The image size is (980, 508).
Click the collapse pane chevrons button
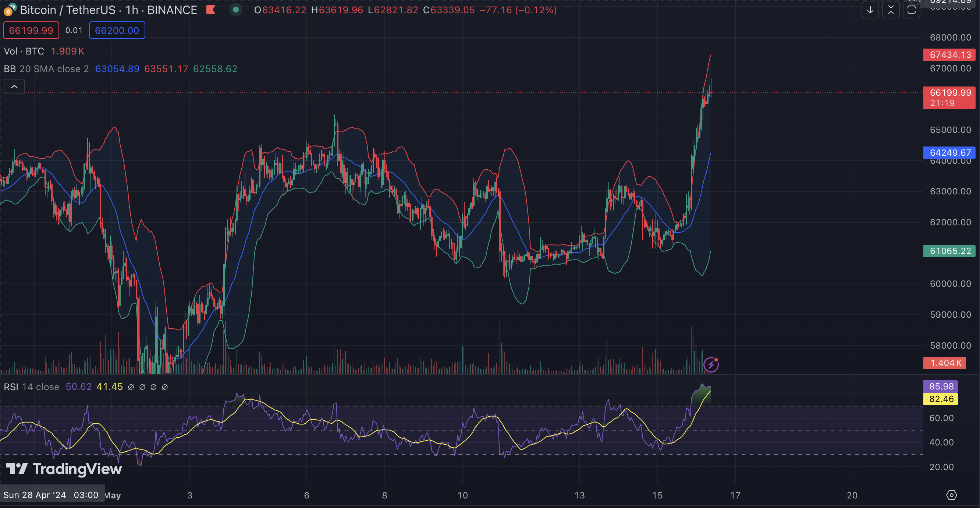pos(891,10)
